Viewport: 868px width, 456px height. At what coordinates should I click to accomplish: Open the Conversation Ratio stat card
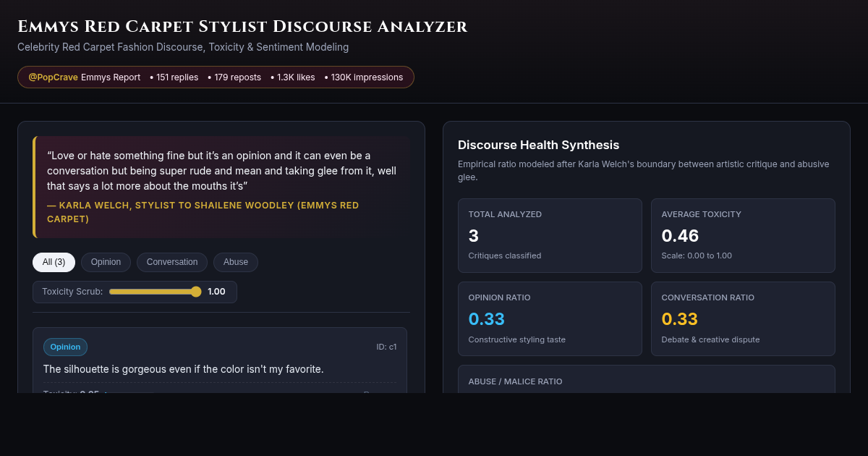pos(743,318)
